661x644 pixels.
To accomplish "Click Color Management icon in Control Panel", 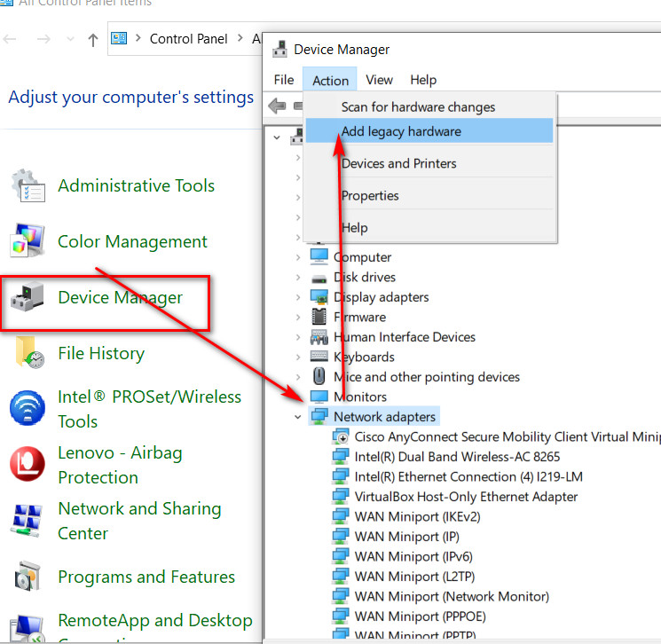I will (28, 240).
